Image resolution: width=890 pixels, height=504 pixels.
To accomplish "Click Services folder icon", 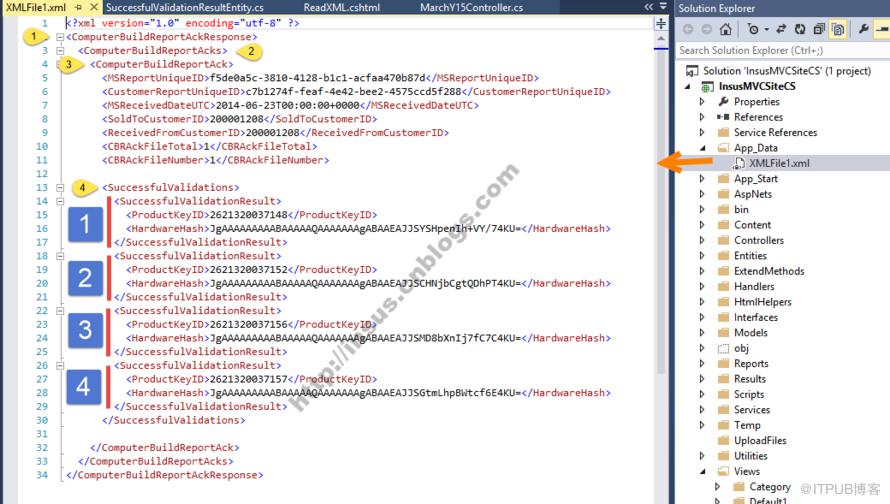I will [723, 409].
